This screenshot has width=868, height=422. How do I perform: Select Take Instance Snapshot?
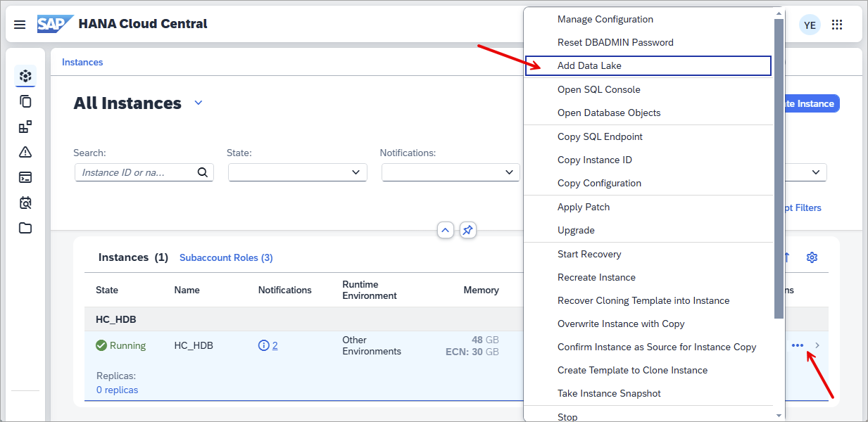pos(649,393)
